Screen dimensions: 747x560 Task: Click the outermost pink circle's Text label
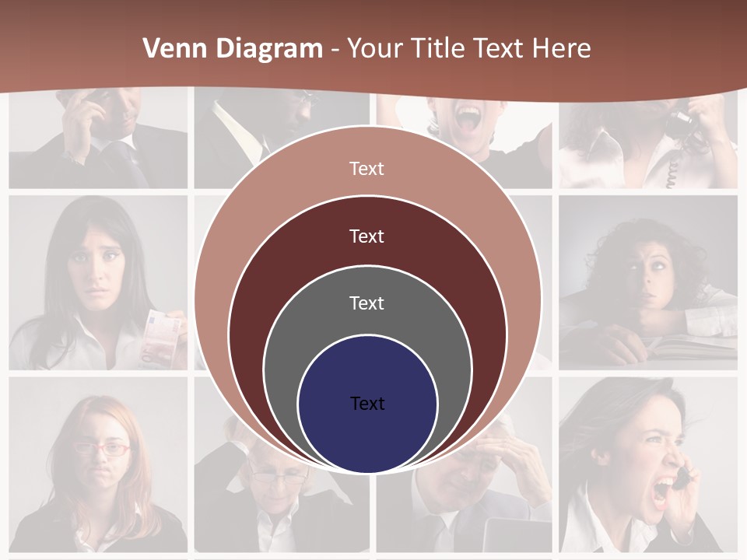366,169
